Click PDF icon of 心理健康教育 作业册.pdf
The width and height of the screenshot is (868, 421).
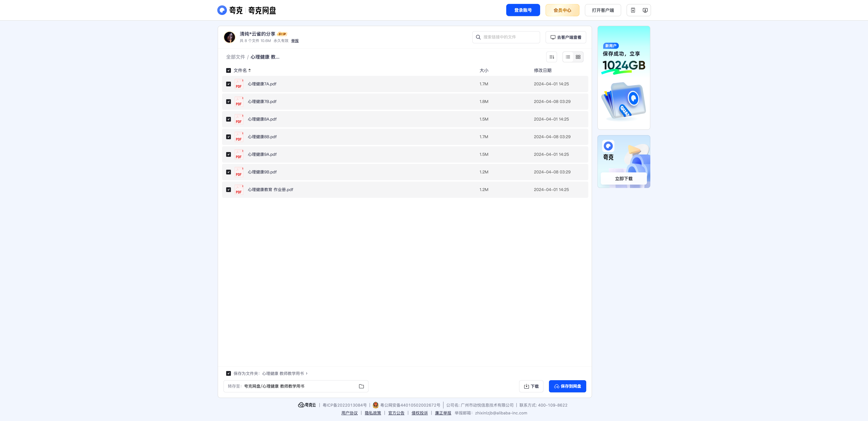[x=239, y=190]
